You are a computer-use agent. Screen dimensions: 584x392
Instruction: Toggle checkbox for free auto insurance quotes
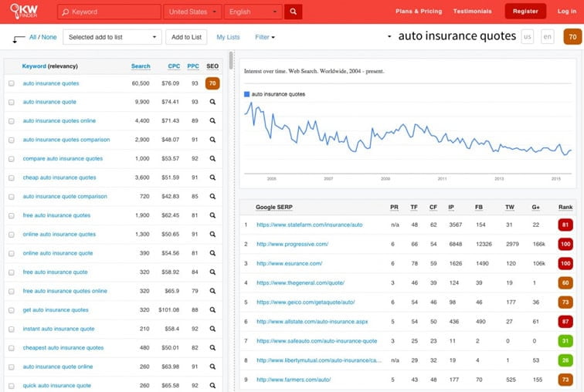coord(12,216)
